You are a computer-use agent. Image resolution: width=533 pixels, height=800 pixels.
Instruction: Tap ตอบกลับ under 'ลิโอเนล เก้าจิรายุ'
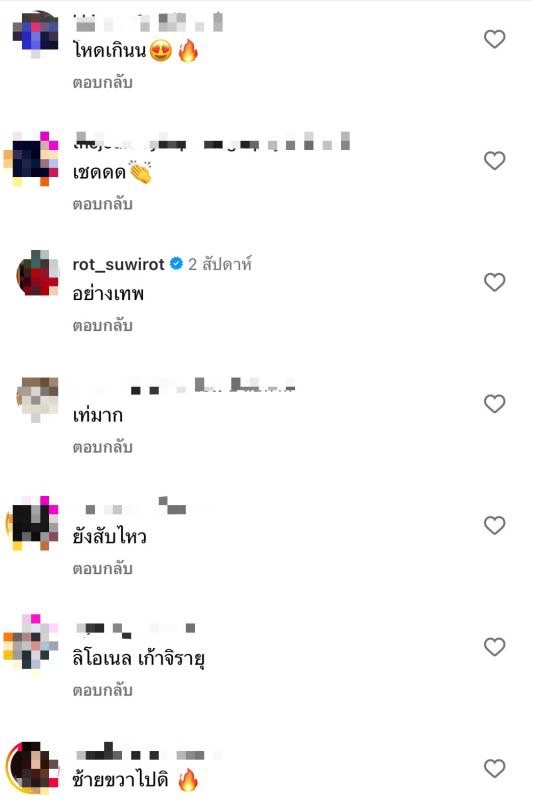(x=103, y=690)
